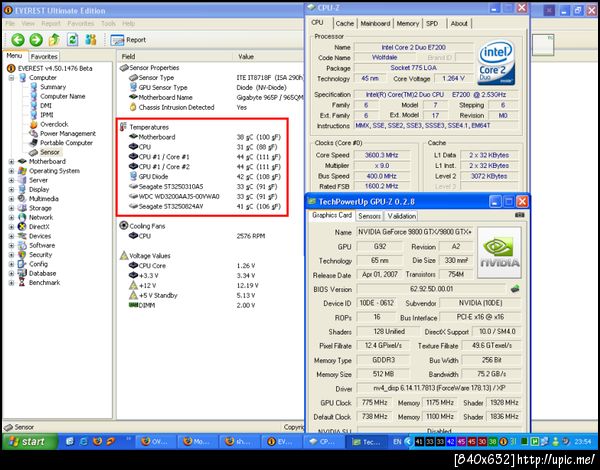Open the EV... EVEREST taskbar button
The image size is (600, 470).
(282, 441)
